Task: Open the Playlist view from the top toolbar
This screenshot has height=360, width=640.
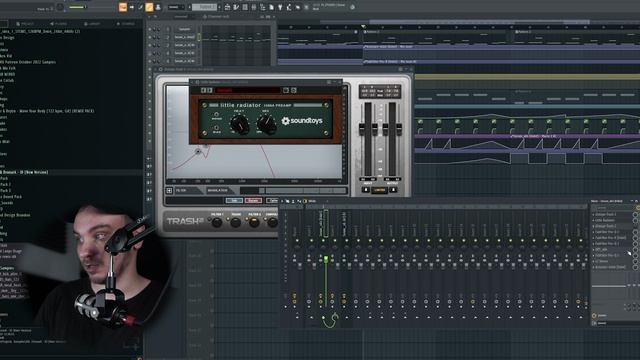Action: coord(227,7)
